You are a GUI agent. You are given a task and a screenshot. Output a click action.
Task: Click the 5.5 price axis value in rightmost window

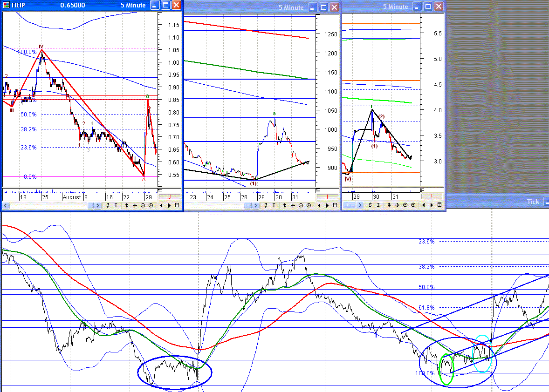[438, 34]
